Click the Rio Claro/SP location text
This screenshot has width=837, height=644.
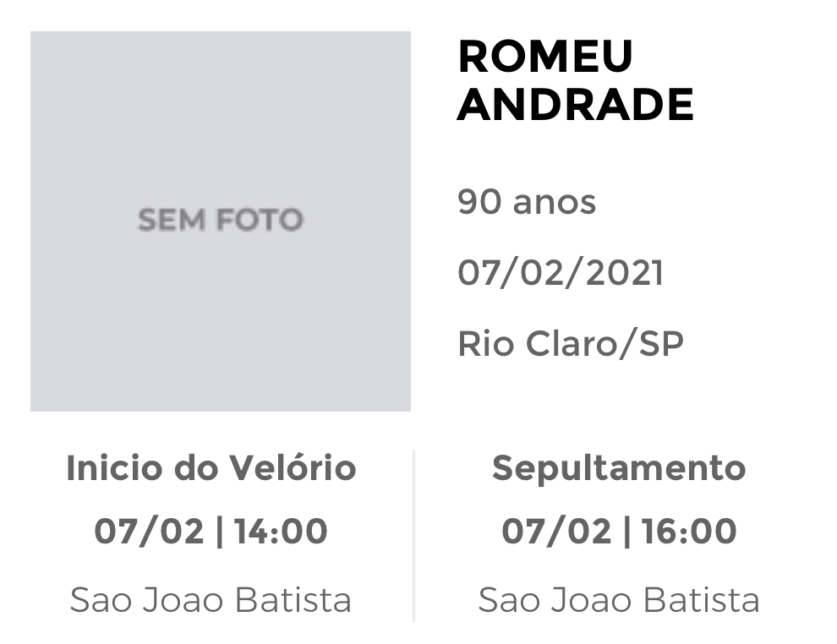(x=571, y=343)
